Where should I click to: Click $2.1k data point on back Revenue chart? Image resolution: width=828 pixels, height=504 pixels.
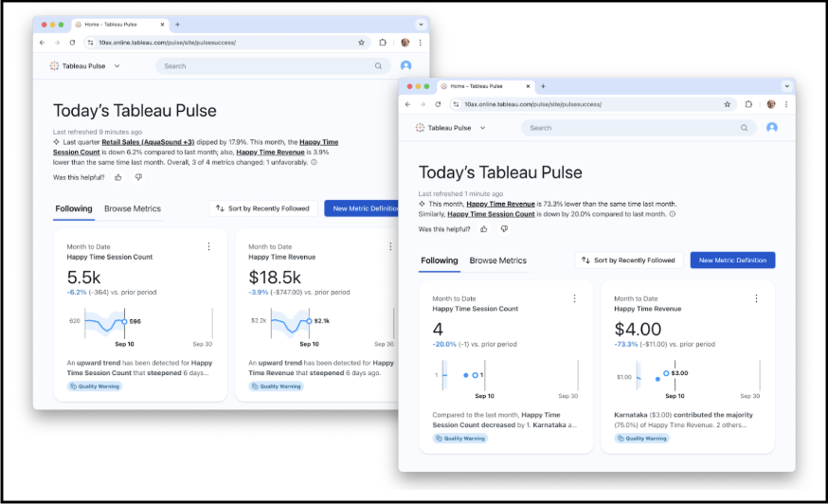pyautogui.click(x=310, y=320)
